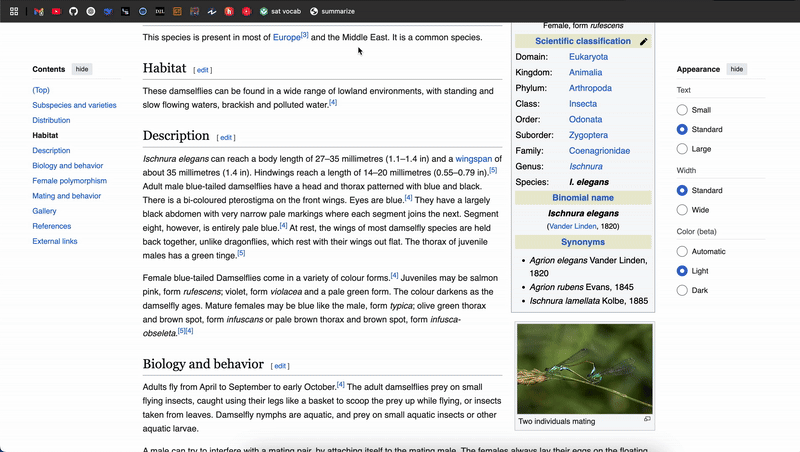Open the black square bookmark left of the blue circle icon
Image resolution: width=800 pixels, height=452 pixels.
coord(125,11)
